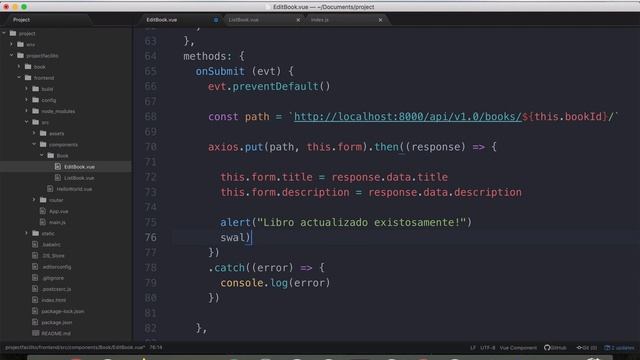Close the ListBook.vue tab

298,20
